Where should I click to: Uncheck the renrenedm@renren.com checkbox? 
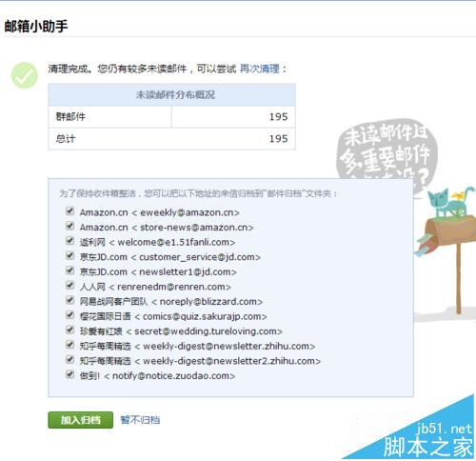click(69, 286)
